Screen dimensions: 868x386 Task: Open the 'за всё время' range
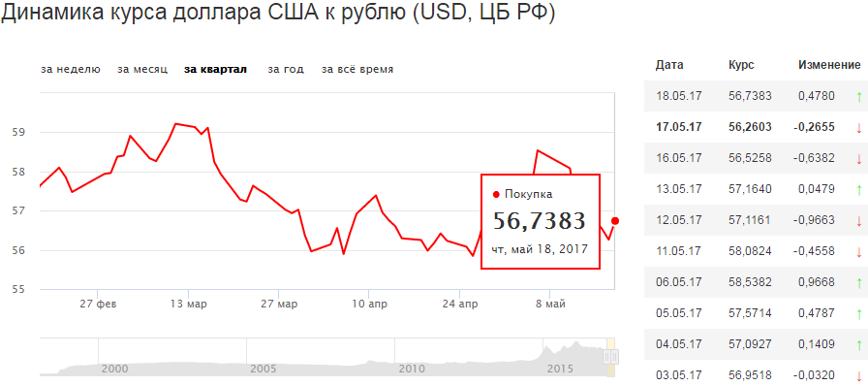coord(357,69)
